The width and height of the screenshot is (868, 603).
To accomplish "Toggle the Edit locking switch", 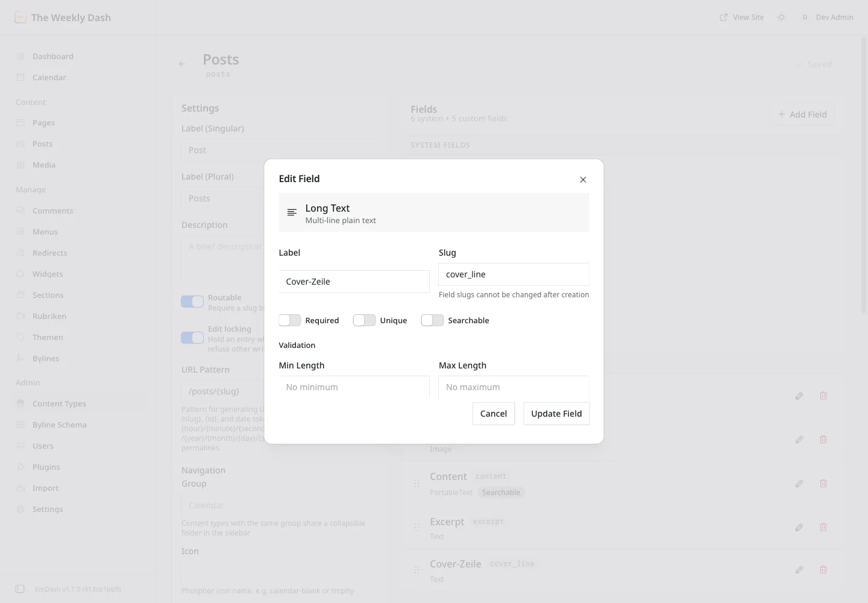I will point(192,338).
